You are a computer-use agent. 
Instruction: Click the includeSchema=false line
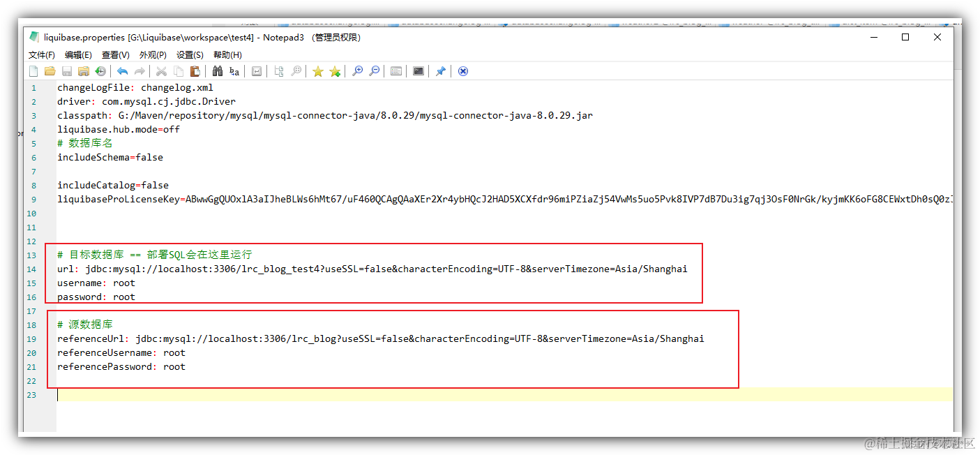click(110, 158)
